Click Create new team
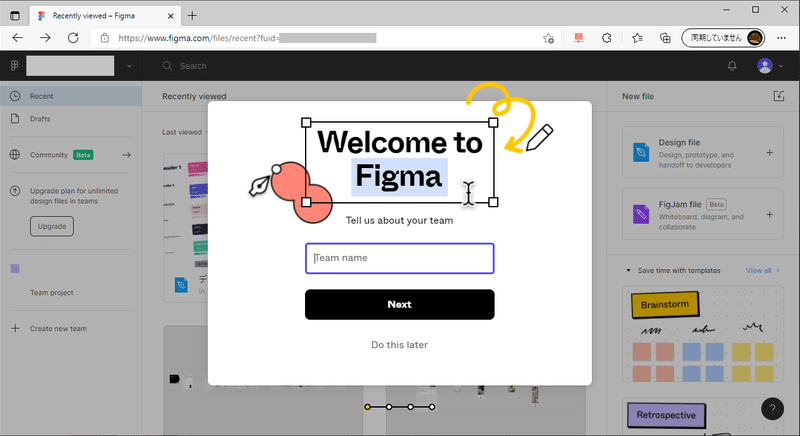Viewport: 800px width, 436px height. pos(58,329)
